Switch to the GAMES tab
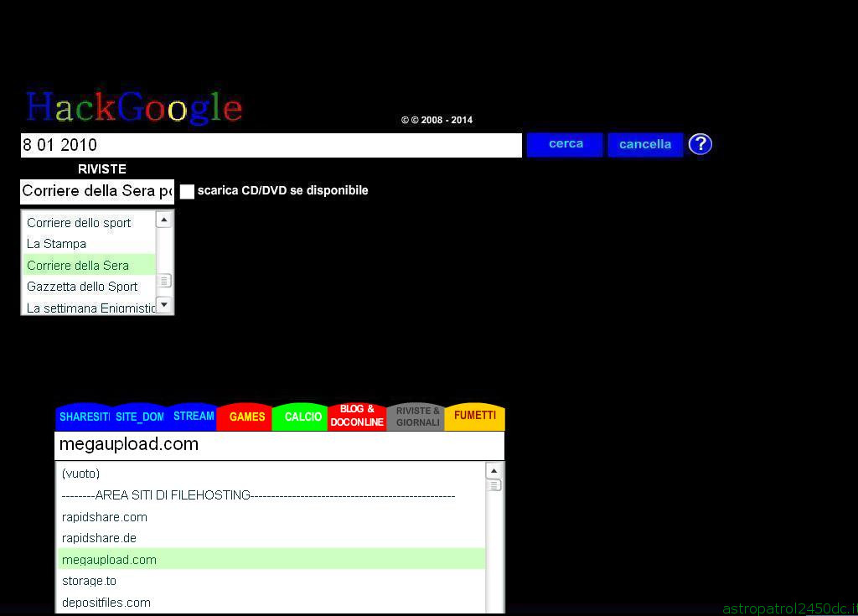This screenshot has width=858, height=616. point(246,417)
